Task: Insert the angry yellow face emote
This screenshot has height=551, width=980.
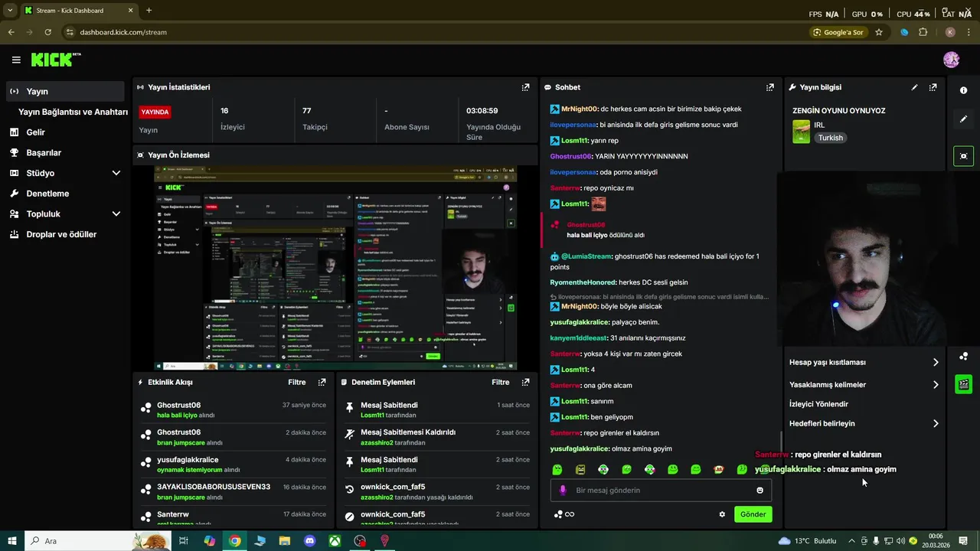Action: pos(580,469)
